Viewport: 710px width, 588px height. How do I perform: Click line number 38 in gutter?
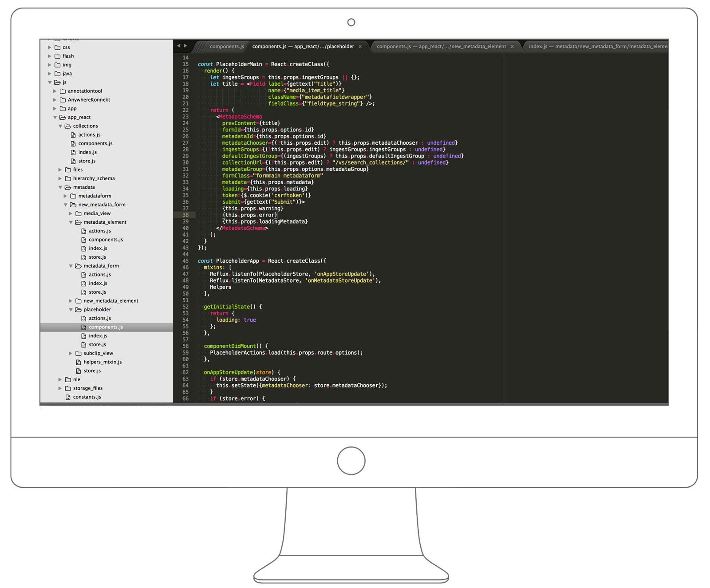point(185,215)
